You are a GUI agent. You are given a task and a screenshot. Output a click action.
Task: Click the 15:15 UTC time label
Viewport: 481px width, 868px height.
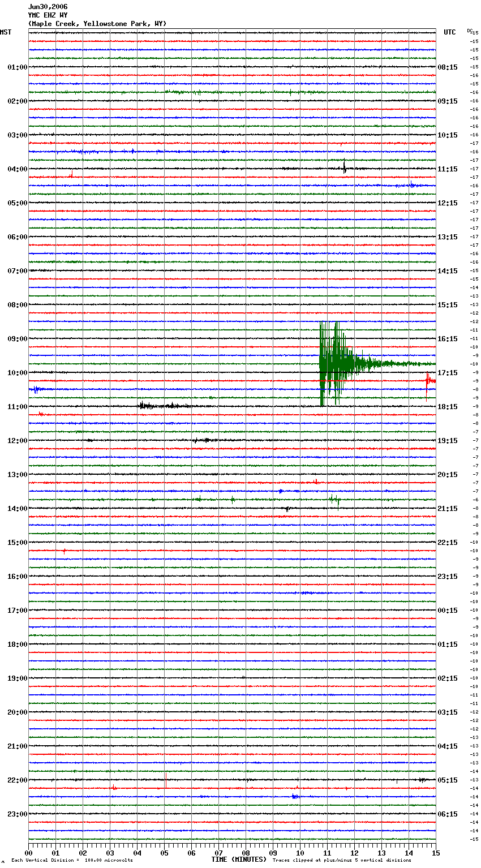[x=448, y=305]
